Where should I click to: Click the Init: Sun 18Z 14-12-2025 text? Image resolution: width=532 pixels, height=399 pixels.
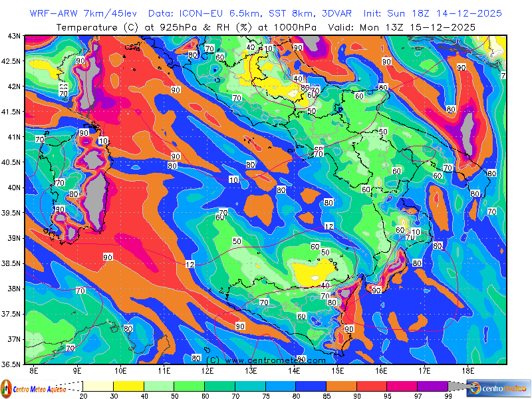tap(433, 13)
